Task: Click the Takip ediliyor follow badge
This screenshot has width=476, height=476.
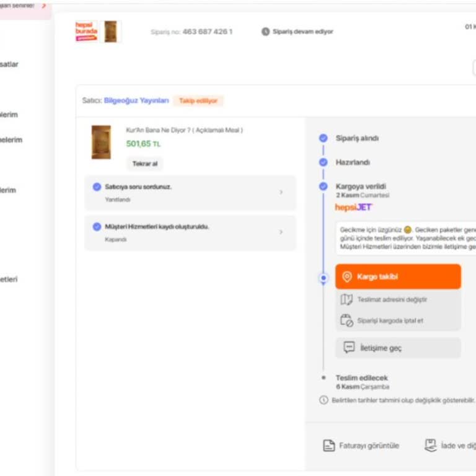Action: click(x=198, y=101)
